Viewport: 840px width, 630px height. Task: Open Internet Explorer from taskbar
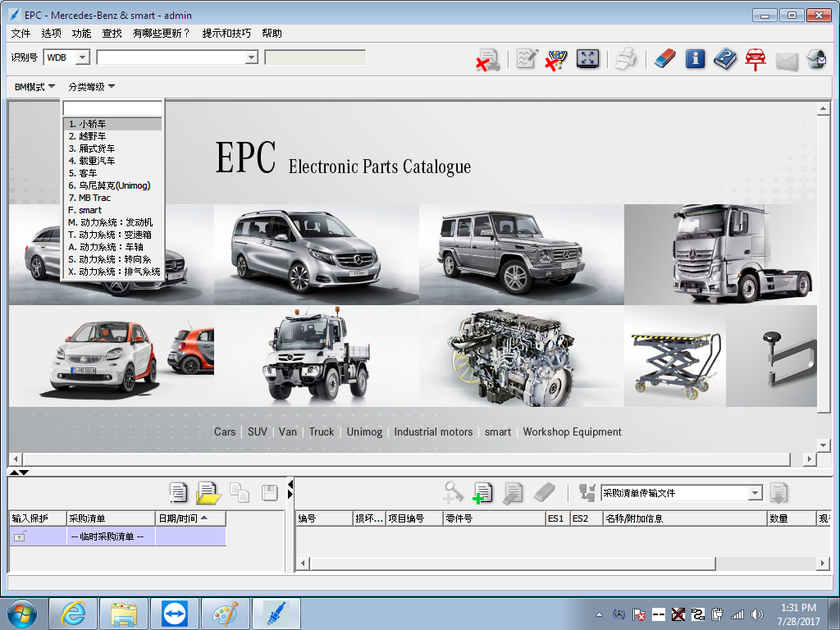pyautogui.click(x=73, y=614)
